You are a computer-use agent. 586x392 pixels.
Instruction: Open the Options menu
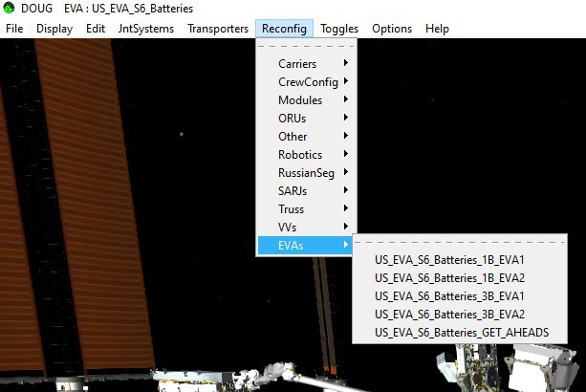pyautogui.click(x=392, y=29)
